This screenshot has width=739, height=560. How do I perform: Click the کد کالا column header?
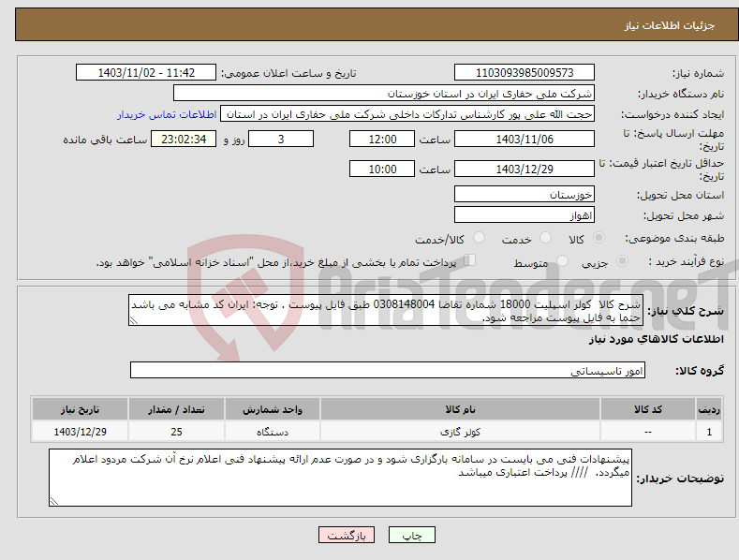(x=648, y=409)
